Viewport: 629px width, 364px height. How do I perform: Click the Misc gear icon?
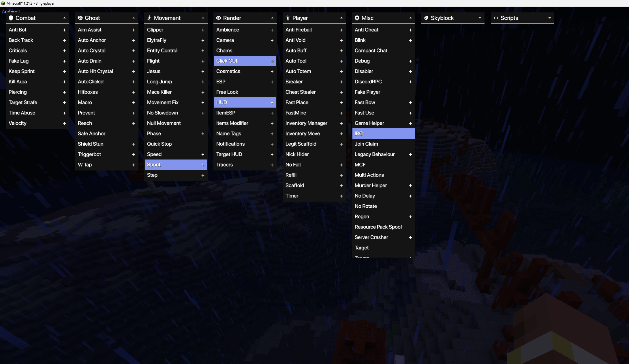[357, 18]
